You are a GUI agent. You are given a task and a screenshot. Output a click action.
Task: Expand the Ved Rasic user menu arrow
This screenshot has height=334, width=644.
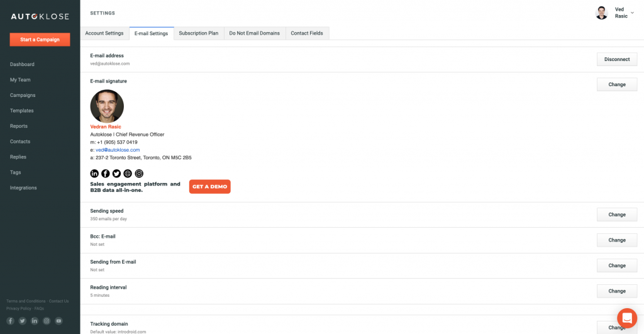(x=632, y=13)
